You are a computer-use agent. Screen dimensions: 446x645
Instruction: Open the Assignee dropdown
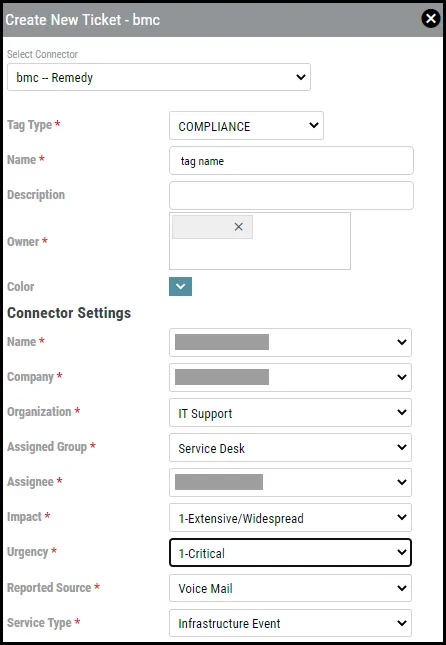pyautogui.click(x=290, y=482)
